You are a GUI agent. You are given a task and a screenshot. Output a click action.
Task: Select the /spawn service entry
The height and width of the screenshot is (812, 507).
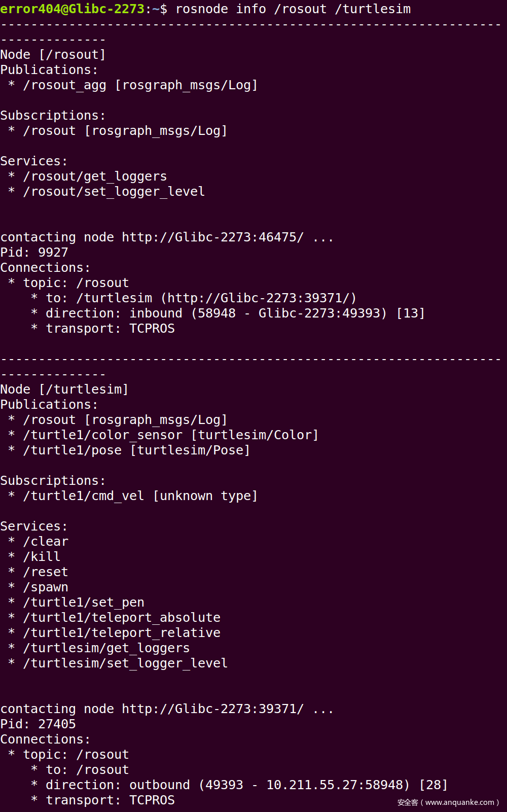pos(46,587)
